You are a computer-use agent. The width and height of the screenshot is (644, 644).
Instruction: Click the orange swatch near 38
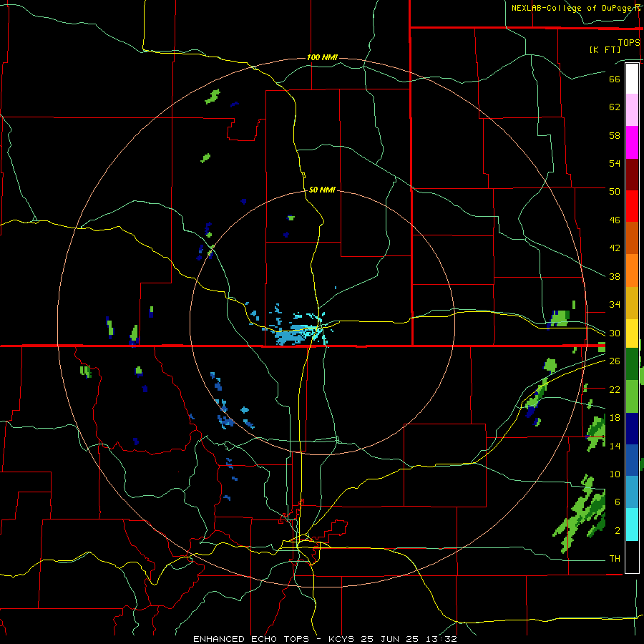click(632, 270)
